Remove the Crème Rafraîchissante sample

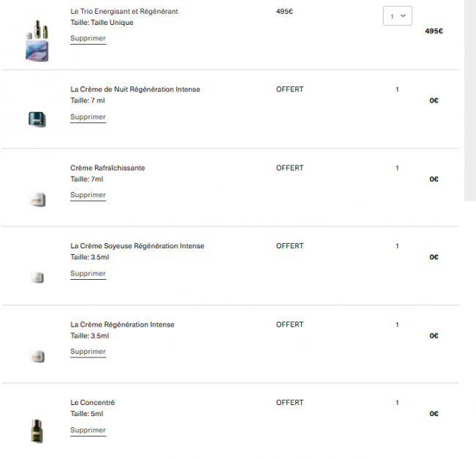[88, 196]
